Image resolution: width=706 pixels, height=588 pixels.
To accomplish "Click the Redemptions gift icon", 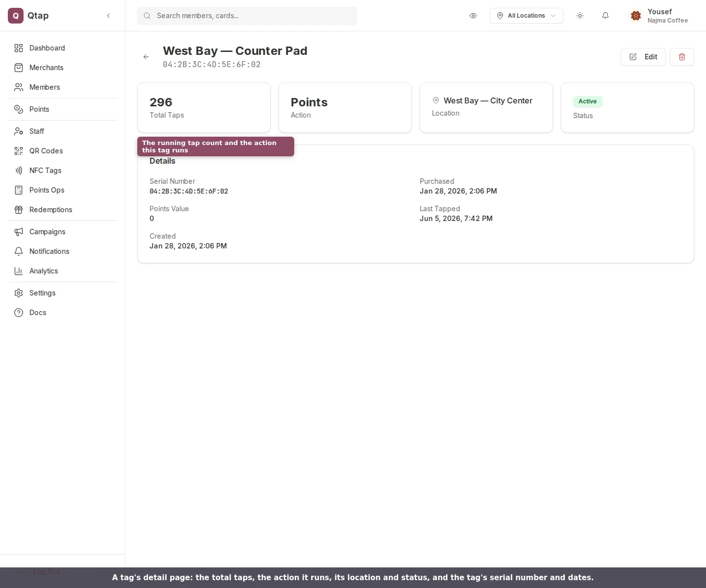I will pos(19,210).
